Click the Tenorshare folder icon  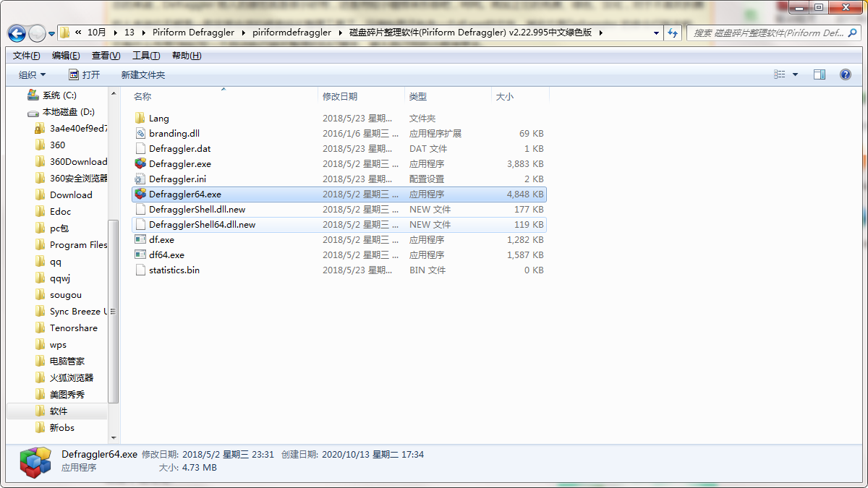coord(41,328)
